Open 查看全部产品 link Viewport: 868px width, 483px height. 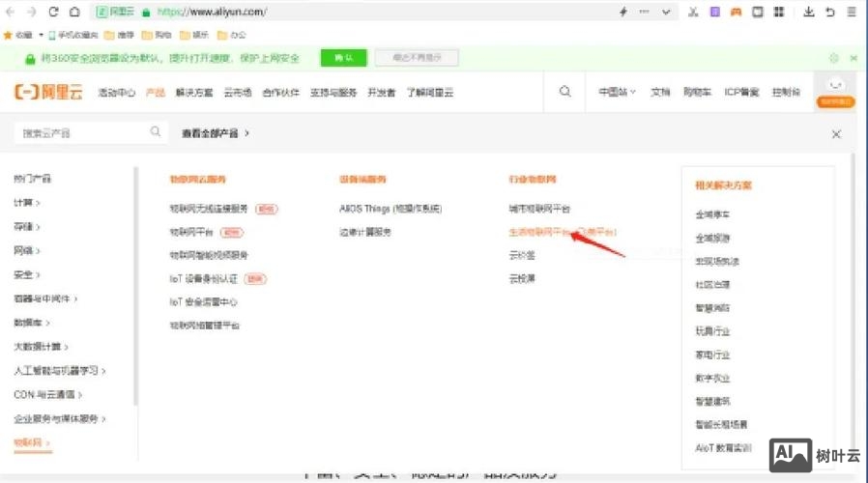pos(216,133)
